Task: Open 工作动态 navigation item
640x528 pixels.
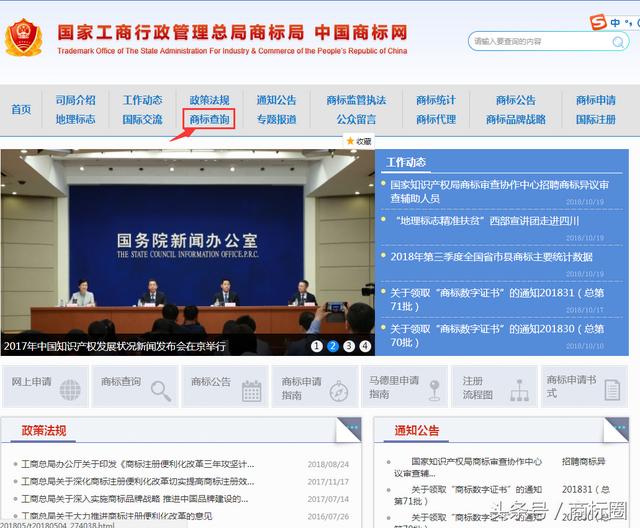Action: (142, 100)
